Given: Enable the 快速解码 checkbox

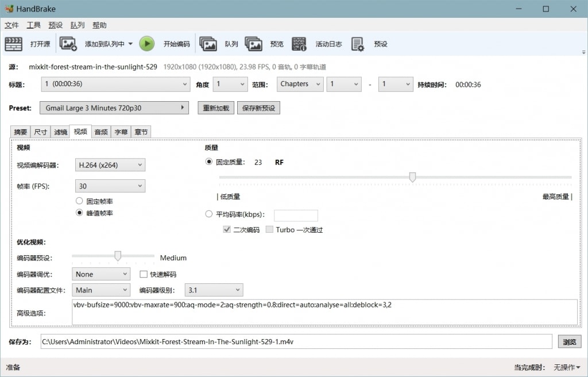Looking at the screenshot, I should pos(143,274).
